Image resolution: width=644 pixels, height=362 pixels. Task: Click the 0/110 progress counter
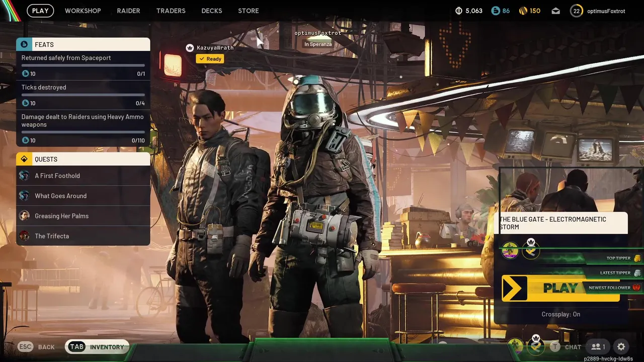tap(138, 141)
